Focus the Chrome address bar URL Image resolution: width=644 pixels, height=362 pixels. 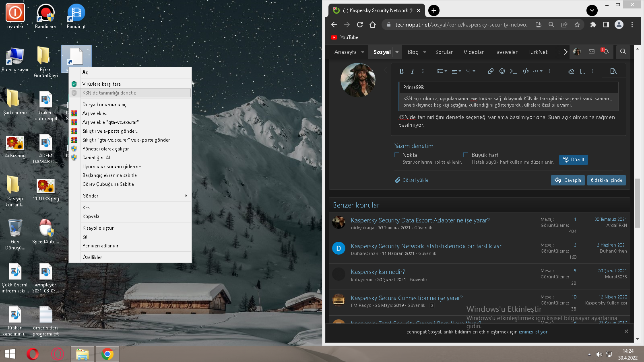click(x=462, y=25)
